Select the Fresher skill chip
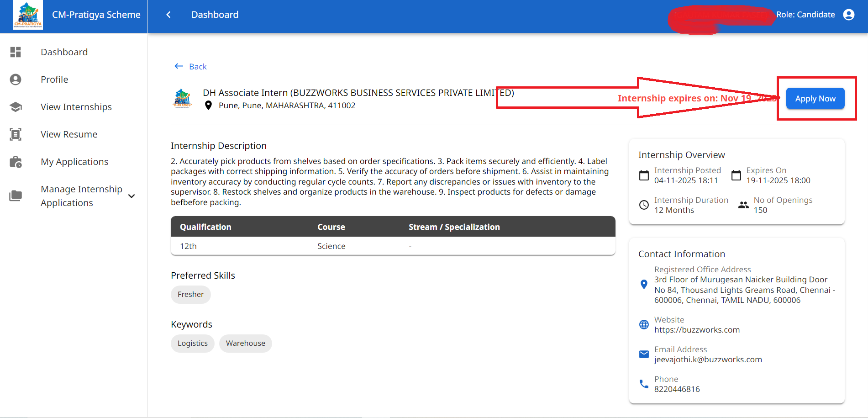 pos(190,295)
